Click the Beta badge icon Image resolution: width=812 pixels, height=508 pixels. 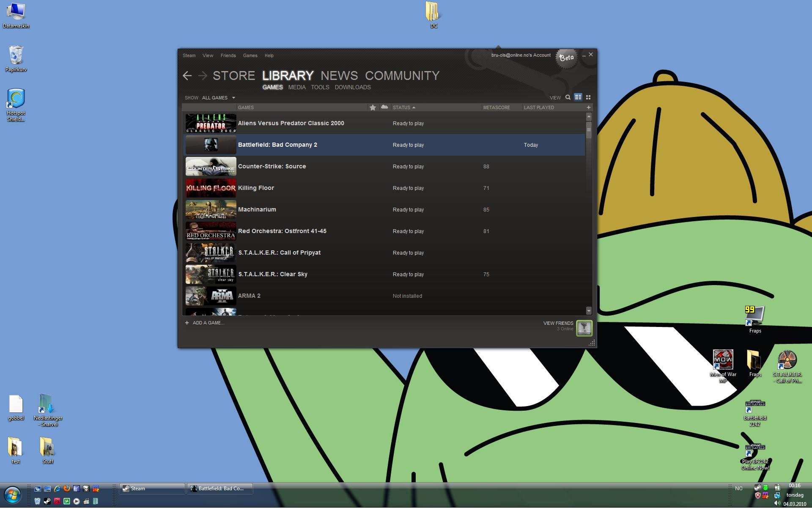566,58
